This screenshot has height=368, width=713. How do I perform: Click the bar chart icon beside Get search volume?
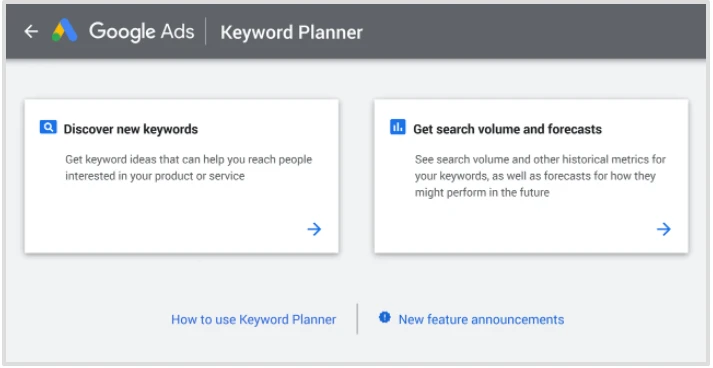tap(397, 127)
